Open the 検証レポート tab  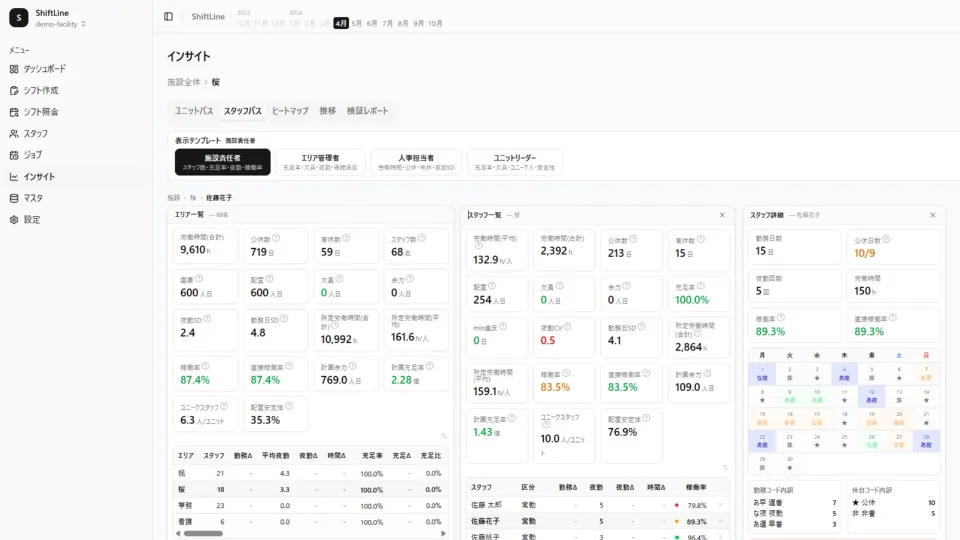(x=367, y=111)
